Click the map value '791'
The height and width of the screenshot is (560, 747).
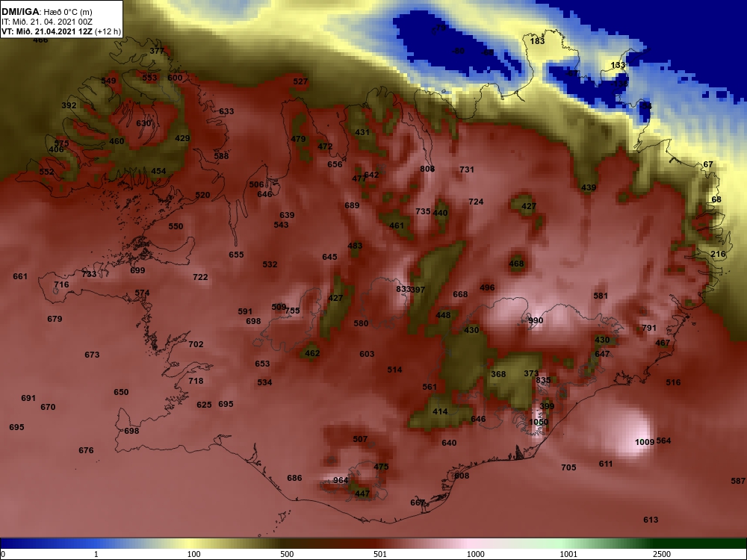pyautogui.click(x=649, y=328)
